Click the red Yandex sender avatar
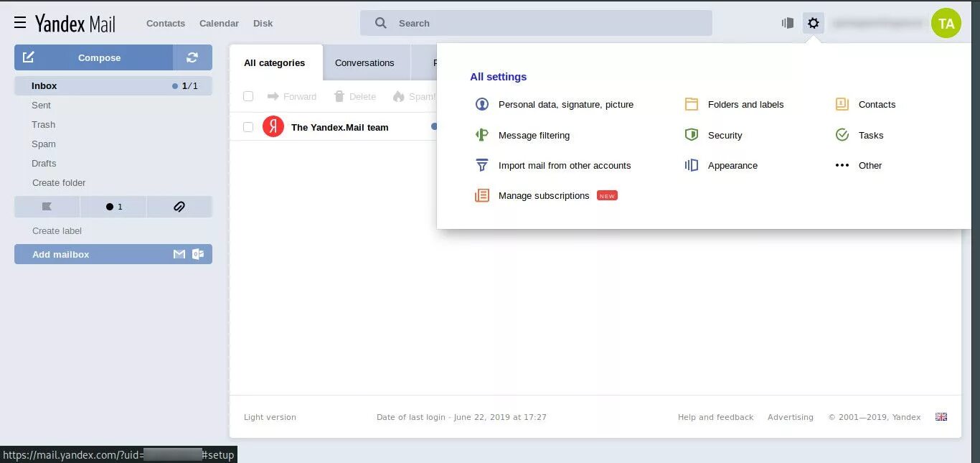 (273, 127)
